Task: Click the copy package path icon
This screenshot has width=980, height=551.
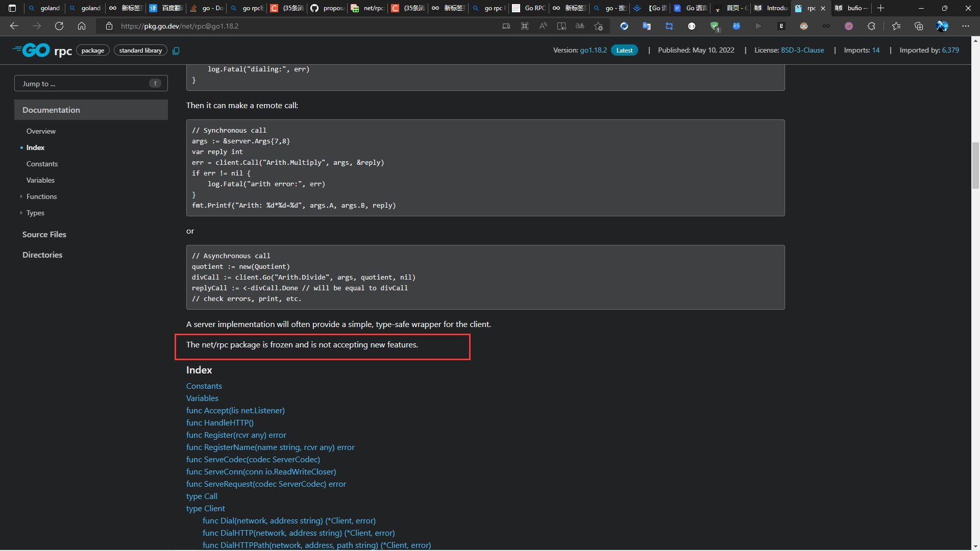Action: coord(176,51)
